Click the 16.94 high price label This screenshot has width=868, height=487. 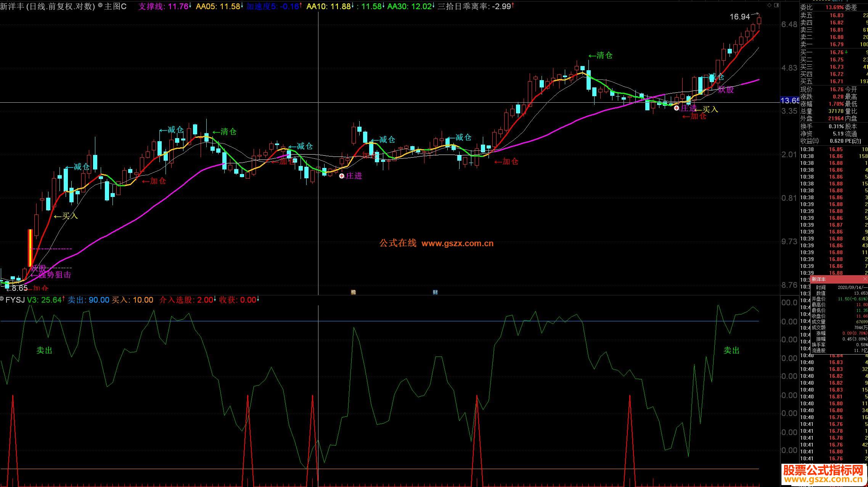point(739,17)
